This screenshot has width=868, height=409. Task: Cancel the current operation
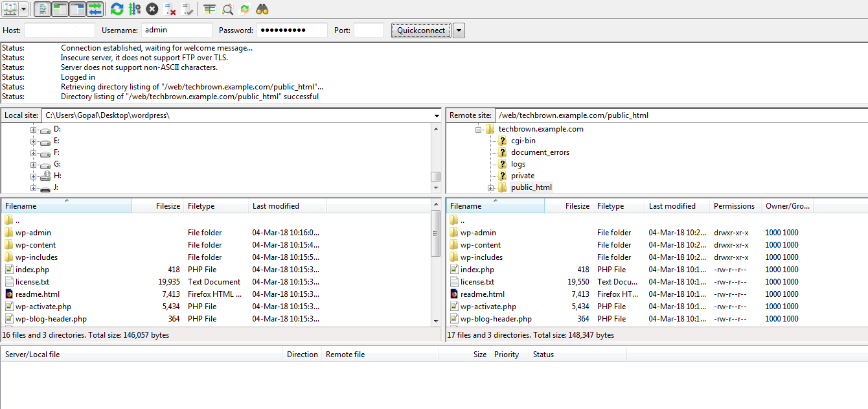152,9
